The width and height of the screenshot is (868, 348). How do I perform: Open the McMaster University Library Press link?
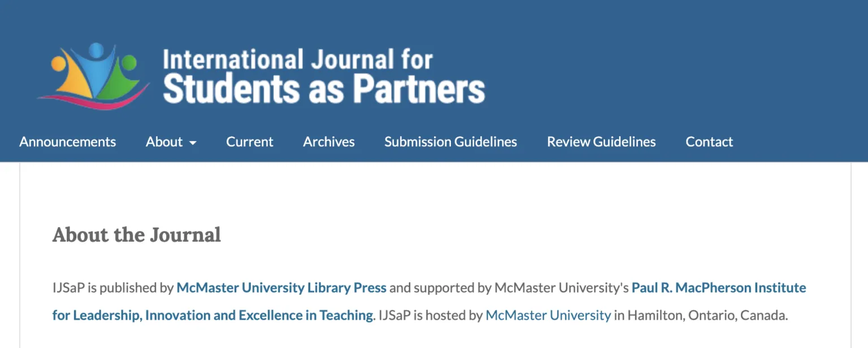tap(281, 288)
